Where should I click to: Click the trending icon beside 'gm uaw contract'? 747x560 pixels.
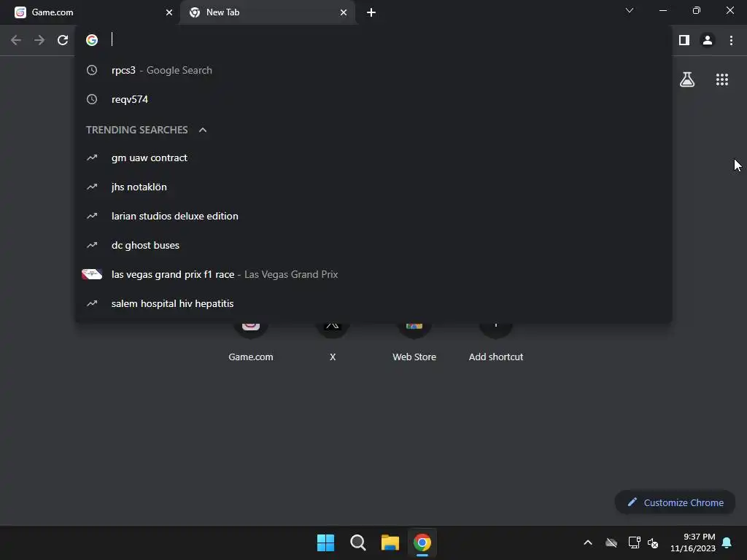tap(92, 157)
